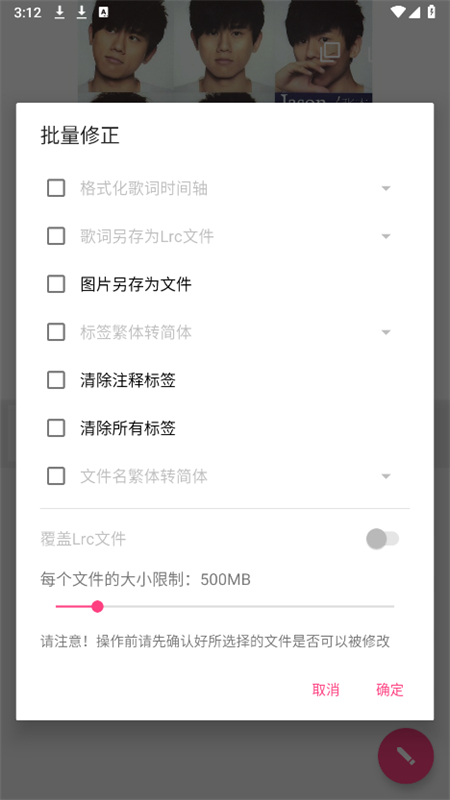Tap the second download notification icon
Image resolution: width=450 pixels, height=800 pixels.
[x=82, y=12]
